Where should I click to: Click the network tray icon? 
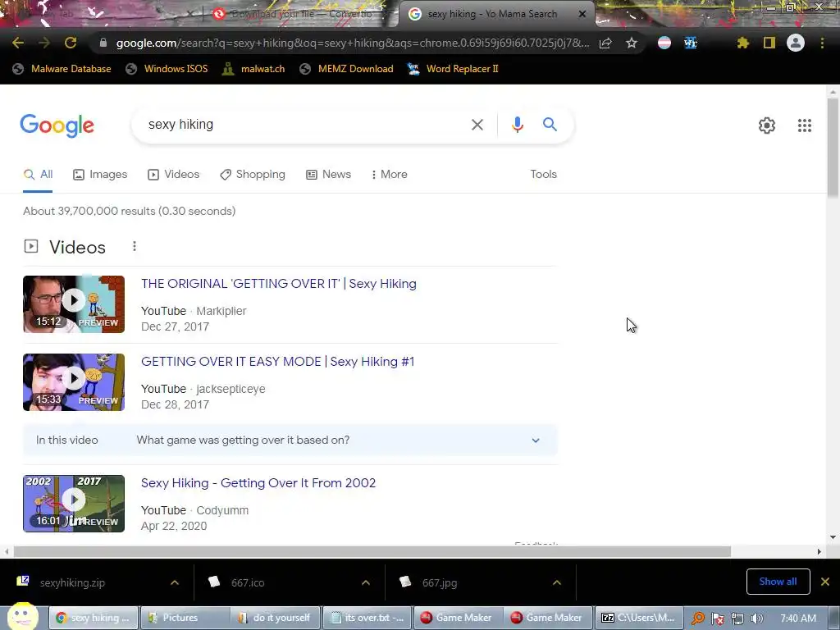coord(737,619)
